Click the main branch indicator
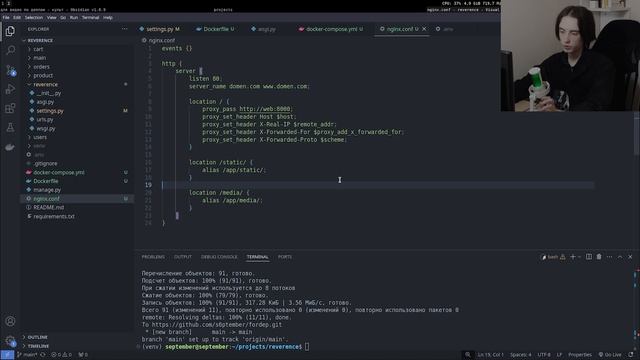The height and width of the screenshot is (360, 640). coord(27,355)
